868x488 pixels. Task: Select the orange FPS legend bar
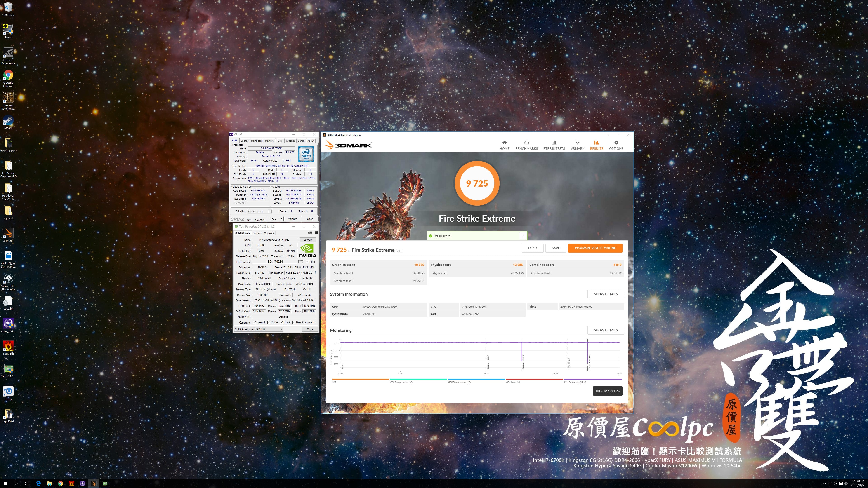tap(360, 379)
